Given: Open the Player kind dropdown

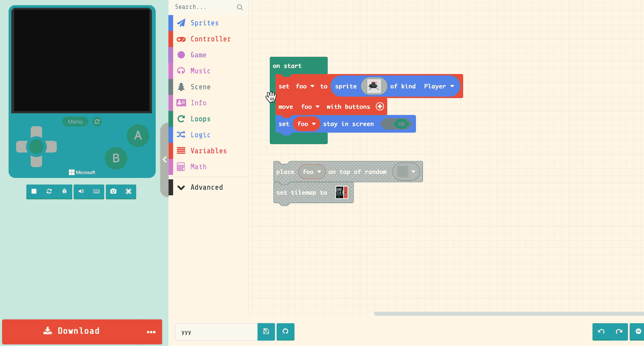Looking at the screenshot, I should 439,86.
